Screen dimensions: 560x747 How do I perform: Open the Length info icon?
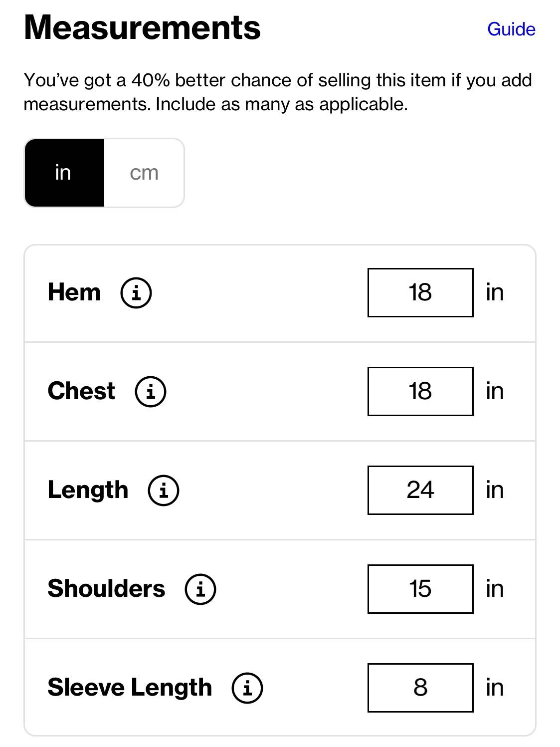point(164,490)
